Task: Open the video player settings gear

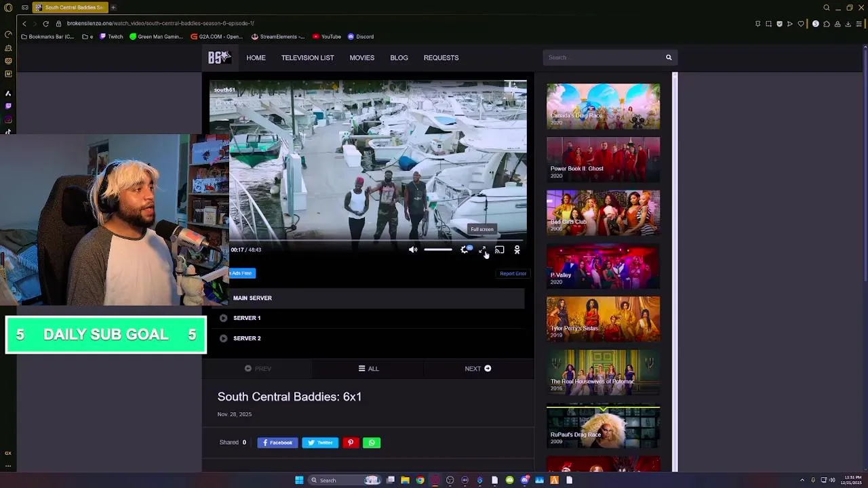Action: 465,250
